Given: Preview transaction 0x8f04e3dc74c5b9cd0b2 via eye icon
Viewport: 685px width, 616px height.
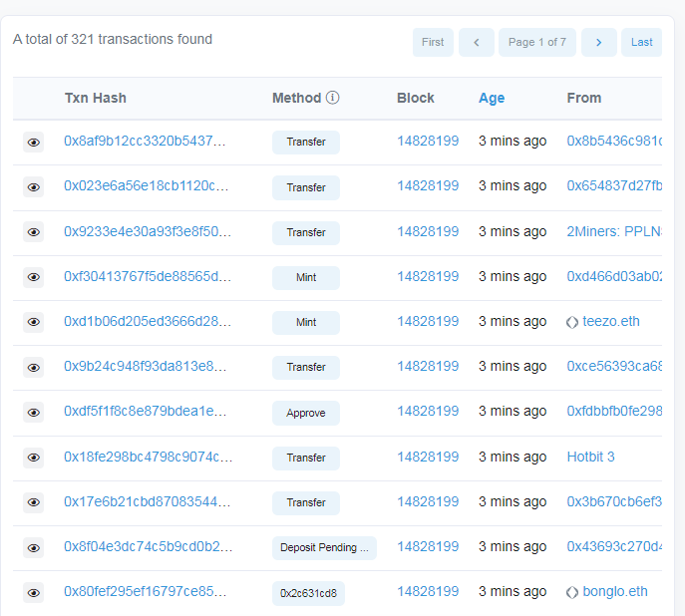Looking at the screenshot, I should [33, 548].
